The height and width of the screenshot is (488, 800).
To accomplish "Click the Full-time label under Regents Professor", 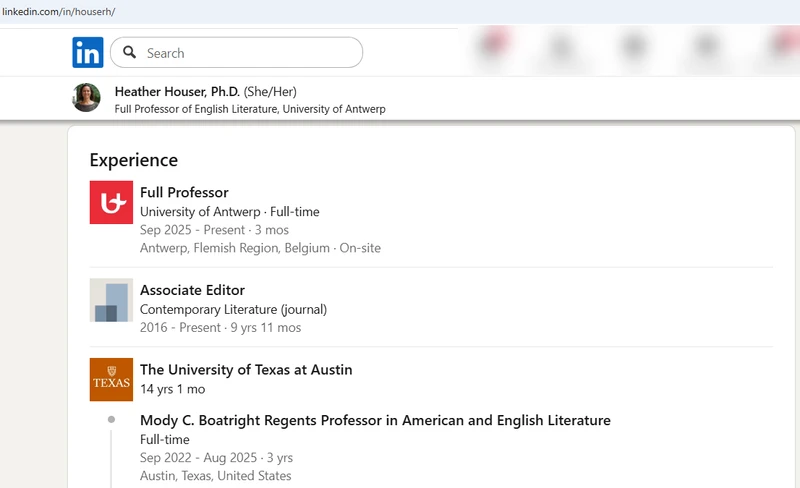I will [164, 440].
